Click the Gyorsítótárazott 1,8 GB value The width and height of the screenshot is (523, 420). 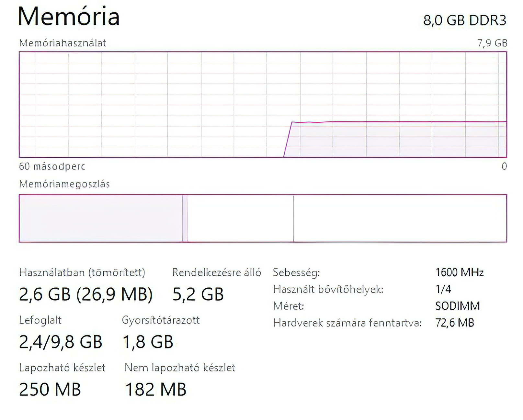pyautogui.click(x=148, y=342)
